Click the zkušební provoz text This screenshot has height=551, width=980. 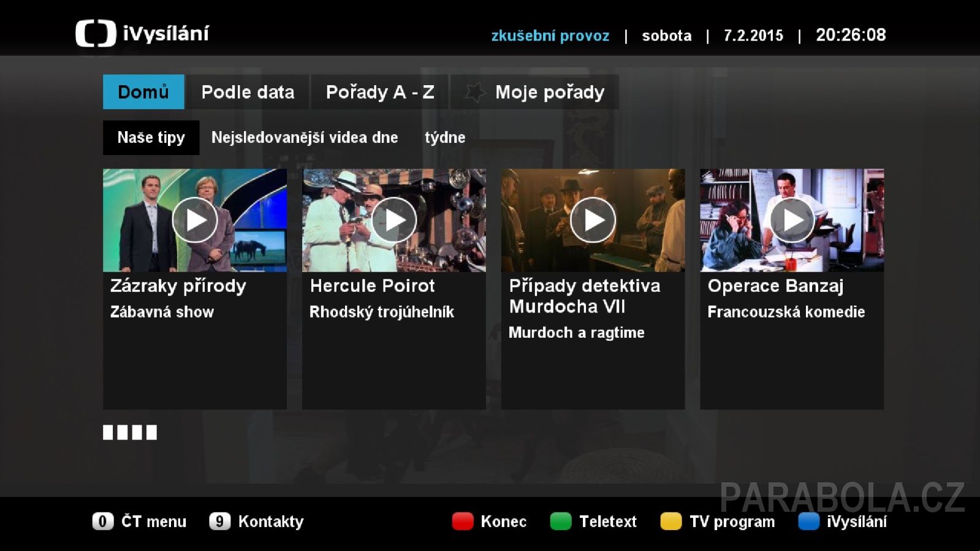[550, 36]
